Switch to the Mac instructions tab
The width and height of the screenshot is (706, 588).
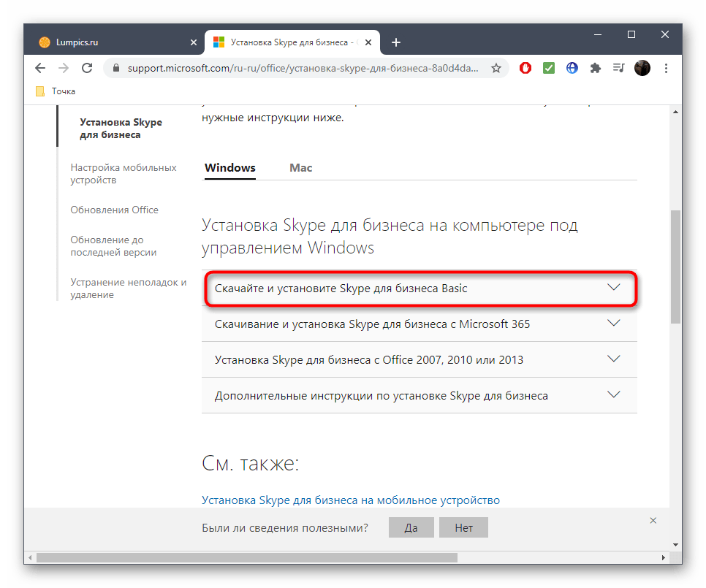[x=301, y=168]
